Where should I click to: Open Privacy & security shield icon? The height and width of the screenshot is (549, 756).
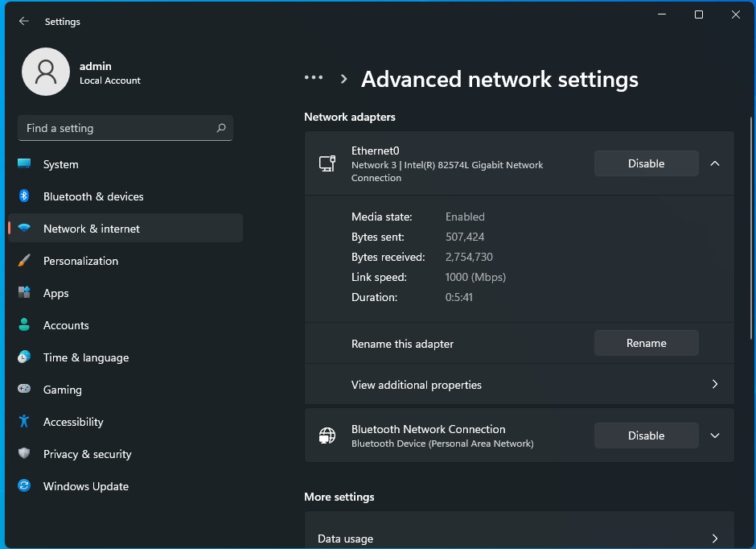pos(24,454)
